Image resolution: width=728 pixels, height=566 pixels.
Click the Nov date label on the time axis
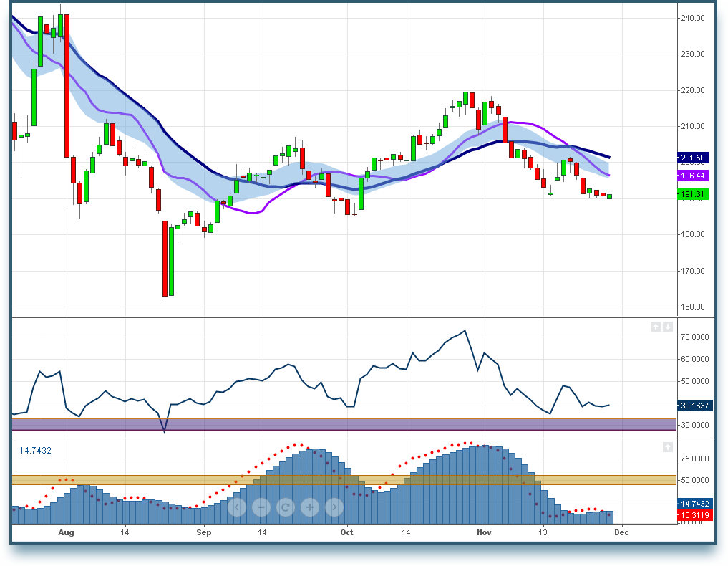click(484, 532)
